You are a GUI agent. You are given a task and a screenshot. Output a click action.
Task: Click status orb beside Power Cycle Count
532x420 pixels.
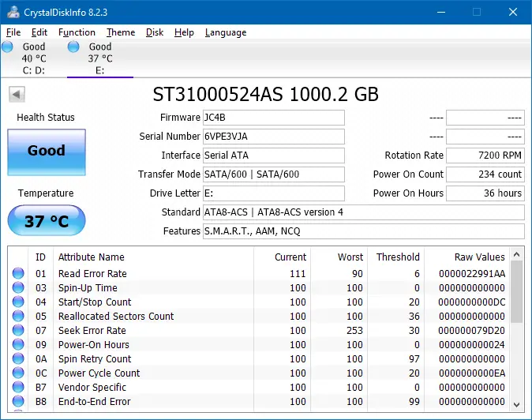(x=18, y=373)
